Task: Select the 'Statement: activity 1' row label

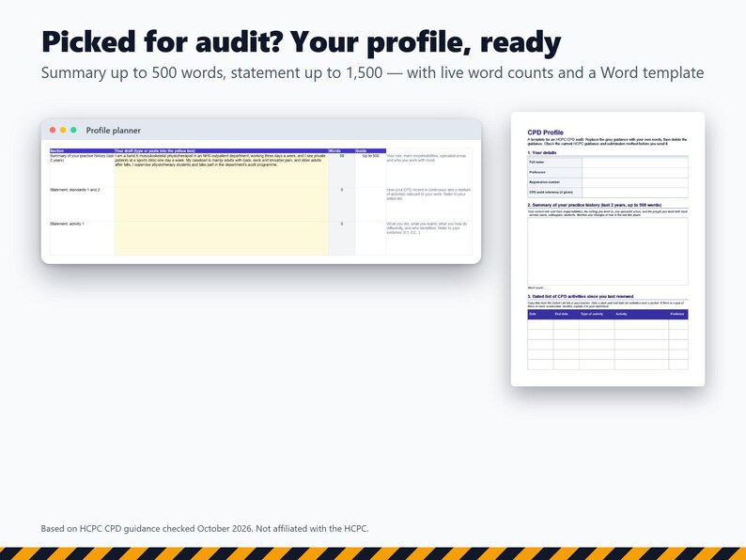Action: click(x=67, y=224)
